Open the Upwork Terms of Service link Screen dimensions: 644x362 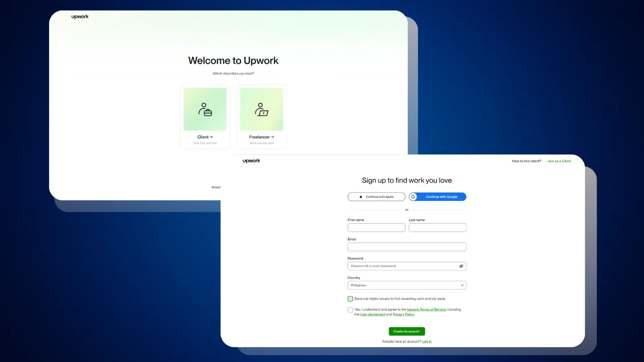[426, 310]
